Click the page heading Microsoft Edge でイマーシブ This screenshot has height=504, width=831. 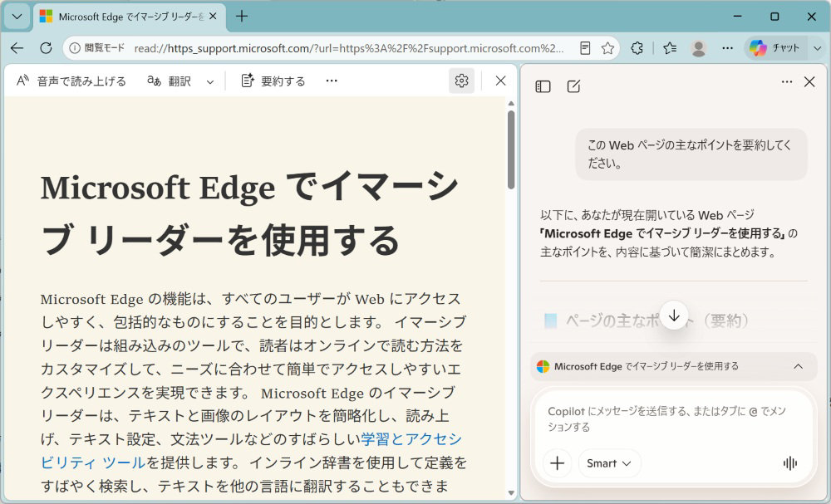249,213
